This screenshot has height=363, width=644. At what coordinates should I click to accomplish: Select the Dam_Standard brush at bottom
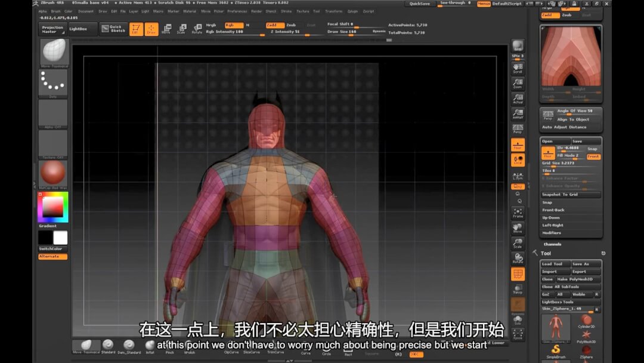tap(129, 346)
